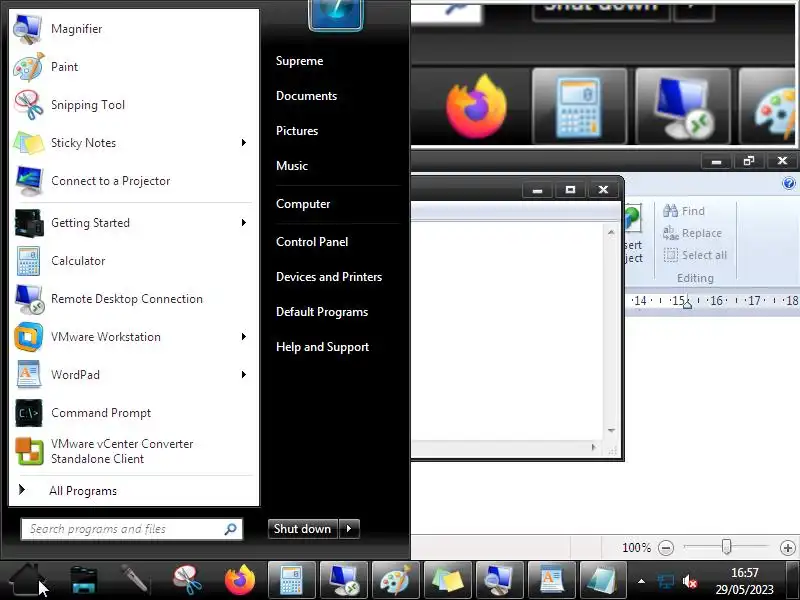Image resolution: width=800 pixels, height=600 pixels.
Task: Switch to Remote Desktop on the taskbar
Action: [344, 580]
